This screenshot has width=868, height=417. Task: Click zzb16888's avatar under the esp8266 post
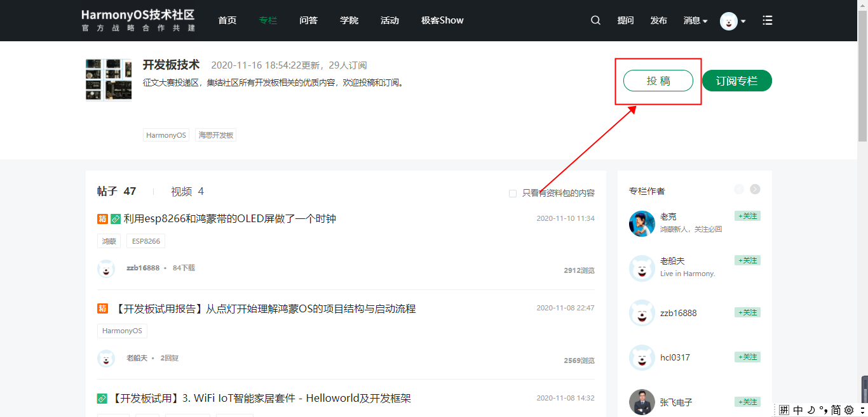[106, 268]
